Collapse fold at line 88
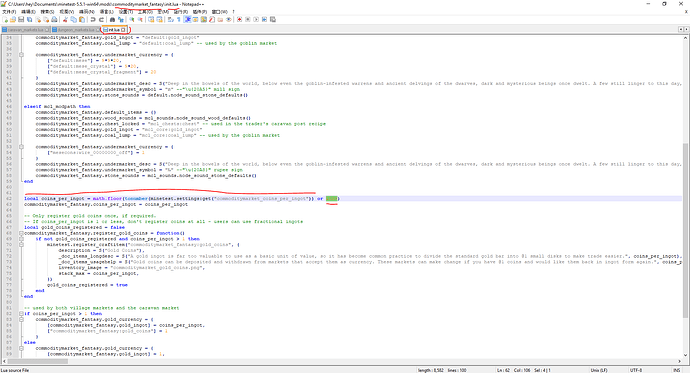690x373 pixels. (x=21, y=348)
